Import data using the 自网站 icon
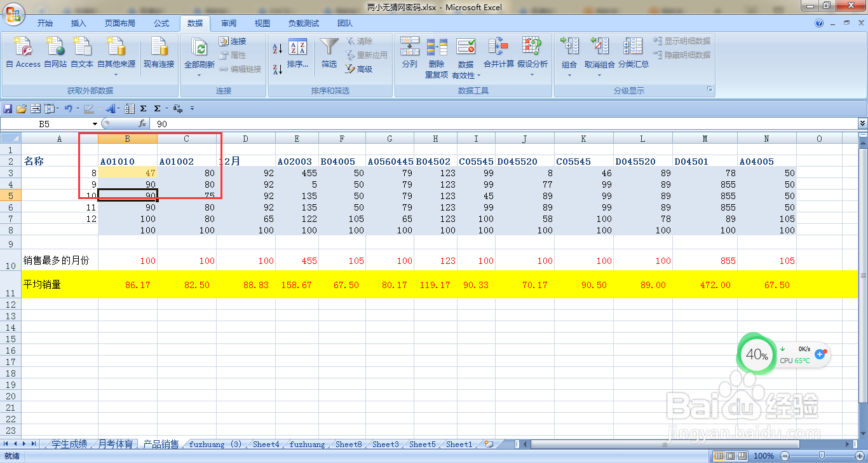 coord(55,51)
